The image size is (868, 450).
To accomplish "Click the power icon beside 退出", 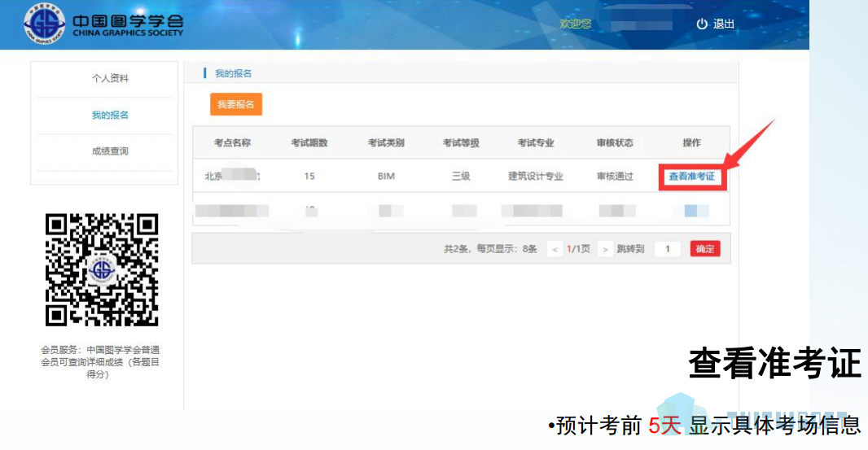I will click(702, 24).
